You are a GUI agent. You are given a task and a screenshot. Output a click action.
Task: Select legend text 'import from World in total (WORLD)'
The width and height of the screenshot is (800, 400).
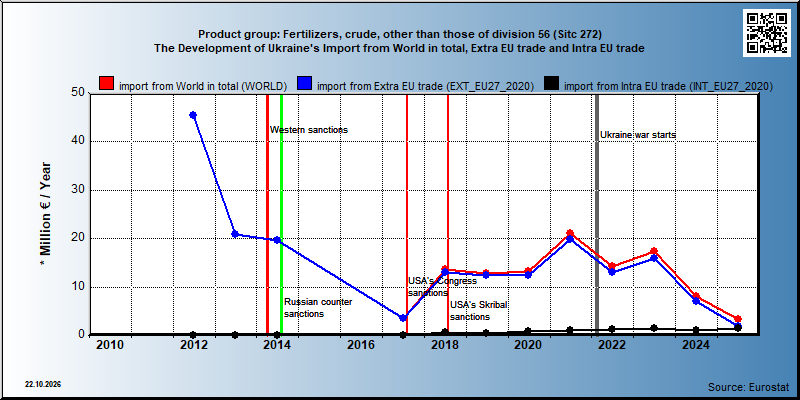[x=203, y=86]
